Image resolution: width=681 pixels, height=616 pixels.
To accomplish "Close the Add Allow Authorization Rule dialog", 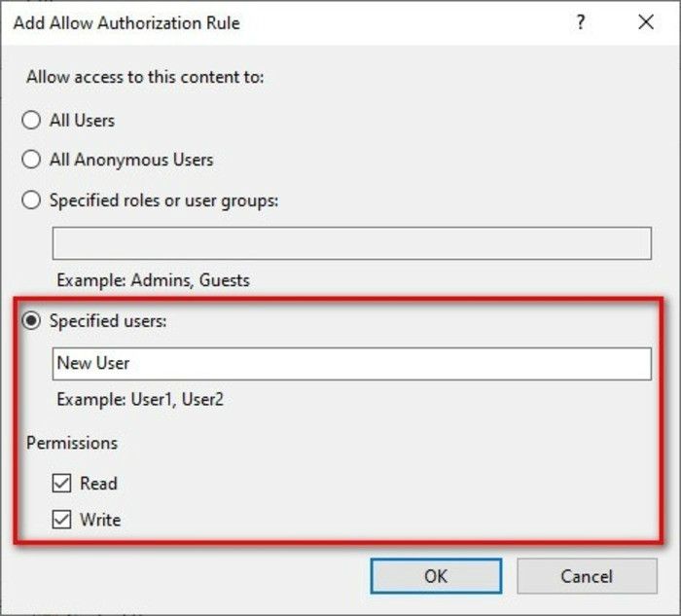I will click(x=646, y=22).
